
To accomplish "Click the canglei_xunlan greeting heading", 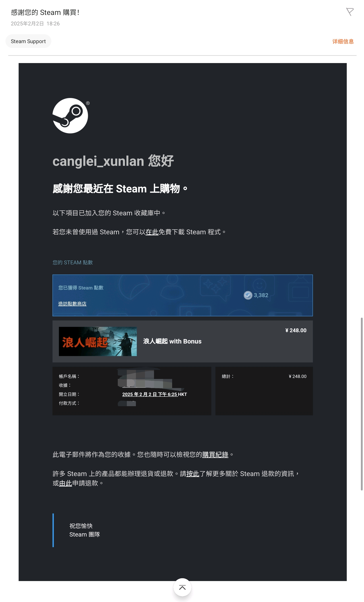I will [113, 161].
